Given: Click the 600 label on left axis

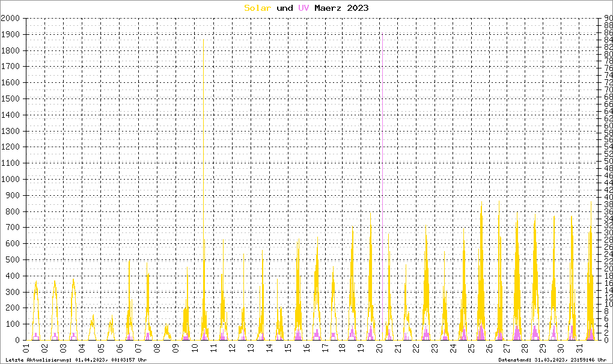Looking at the screenshot, I should click(x=13, y=244).
